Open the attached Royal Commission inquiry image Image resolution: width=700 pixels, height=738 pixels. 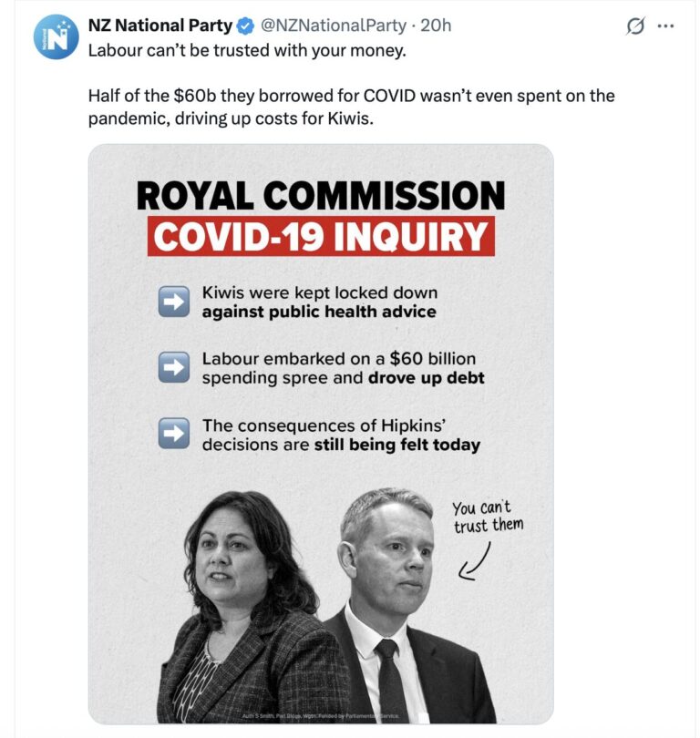tap(321, 428)
